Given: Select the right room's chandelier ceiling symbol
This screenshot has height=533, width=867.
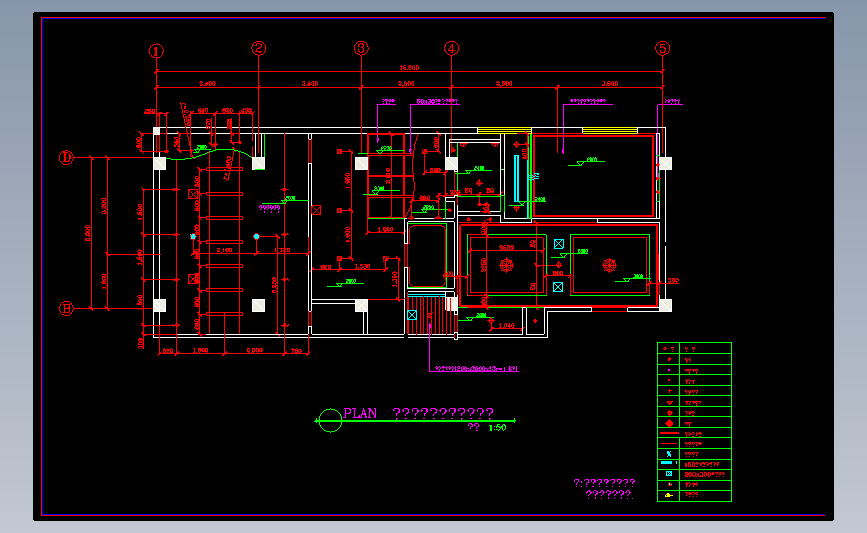Looking at the screenshot, I should pos(609,265).
